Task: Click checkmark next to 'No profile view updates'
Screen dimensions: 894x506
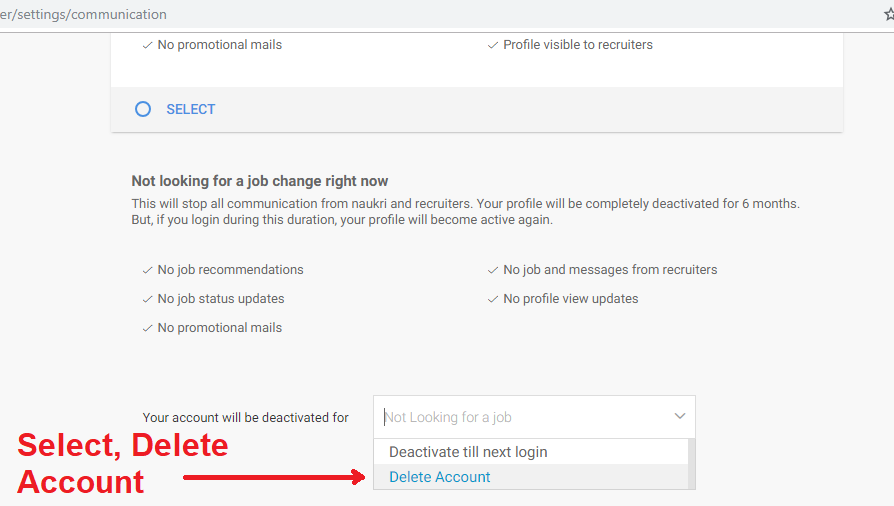Action: click(x=492, y=299)
